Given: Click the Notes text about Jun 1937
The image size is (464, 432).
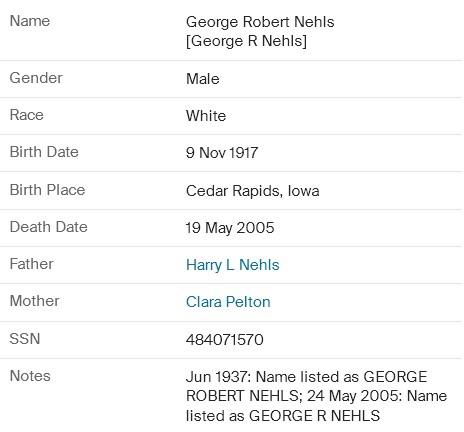Looking at the screenshot, I should 316,396.
